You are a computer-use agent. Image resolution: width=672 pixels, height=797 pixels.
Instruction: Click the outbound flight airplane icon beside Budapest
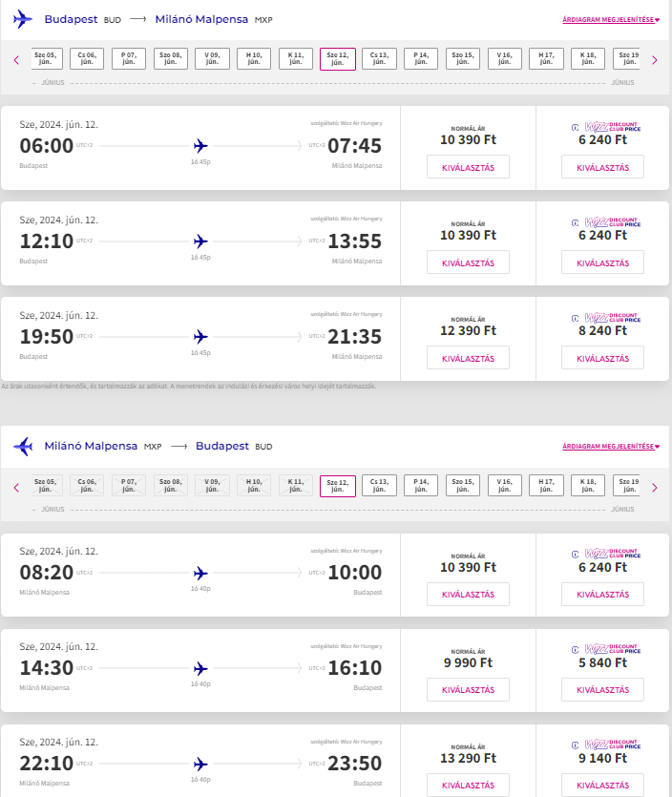pyautogui.click(x=22, y=19)
